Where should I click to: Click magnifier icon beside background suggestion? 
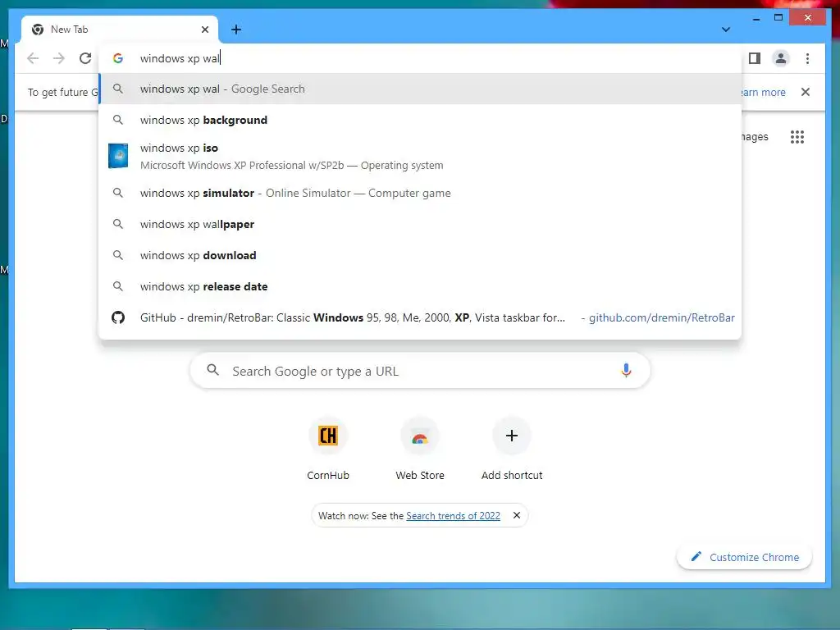click(118, 120)
